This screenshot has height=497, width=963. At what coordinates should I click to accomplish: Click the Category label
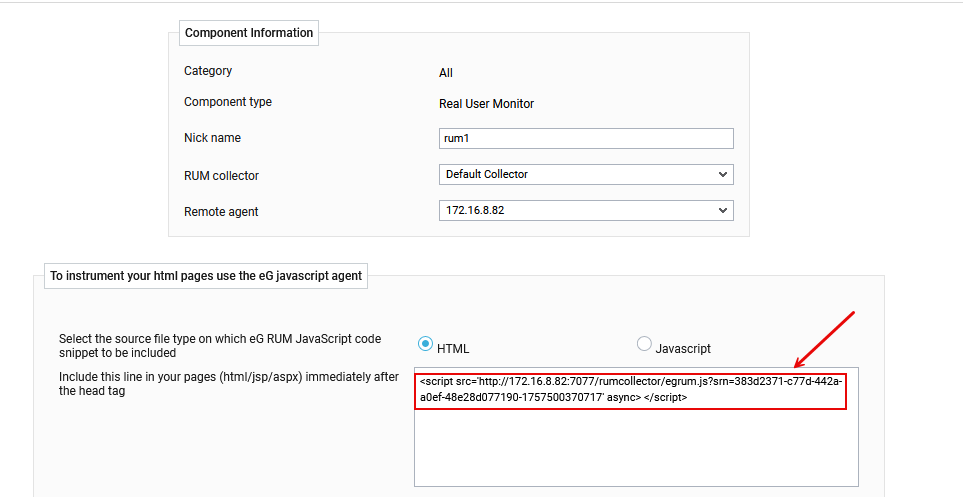[x=208, y=71]
